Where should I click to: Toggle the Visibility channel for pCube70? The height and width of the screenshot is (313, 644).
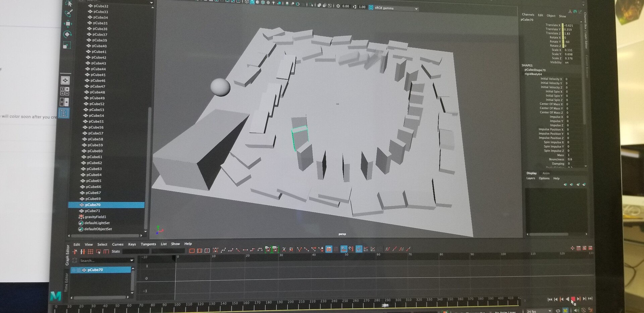tap(567, 62)
